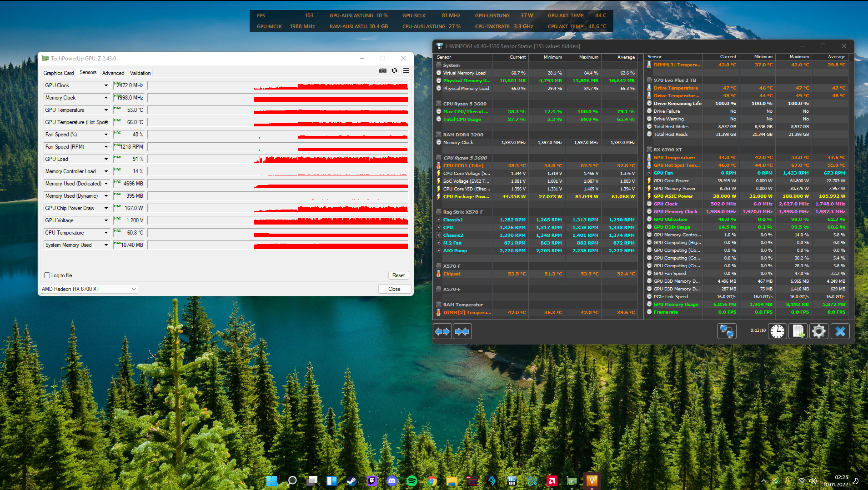Open Google Chrome from the taskbar
Viewport: 868px width, 490px height.
coord(432,480)
